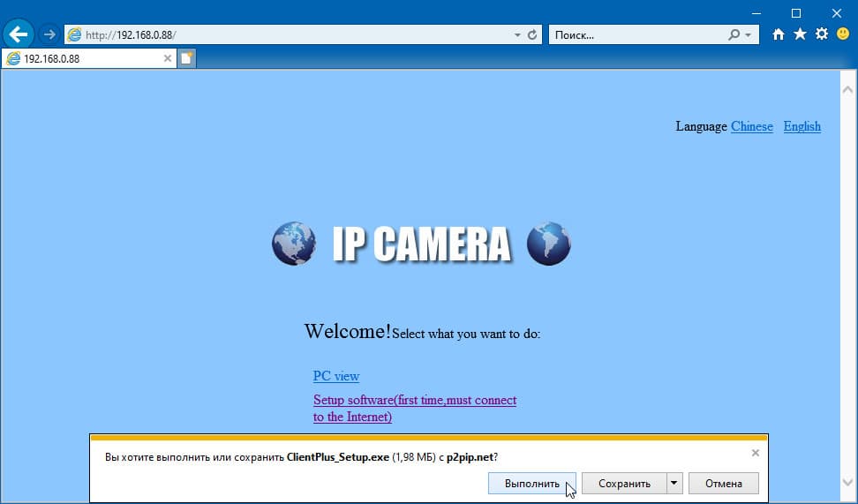Viewport: 858px width, 504px height.
Task: Click the Отмена button
Action: (x=724, y=483)
